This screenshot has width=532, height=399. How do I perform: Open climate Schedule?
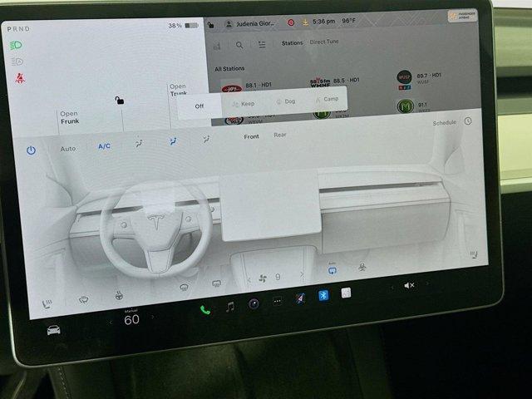pyautogui.click(x=444, y=122)
